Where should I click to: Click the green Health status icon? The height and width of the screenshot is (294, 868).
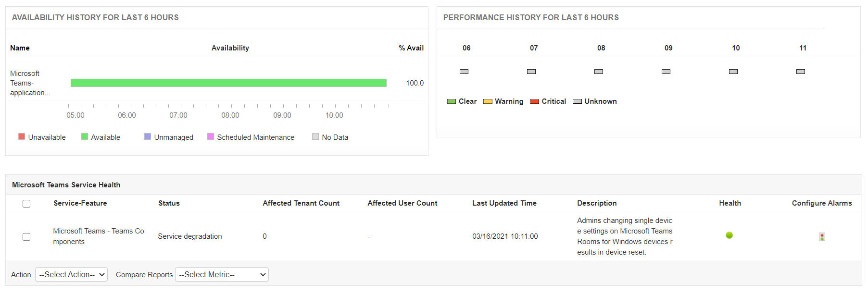click(x=730, y=235)
